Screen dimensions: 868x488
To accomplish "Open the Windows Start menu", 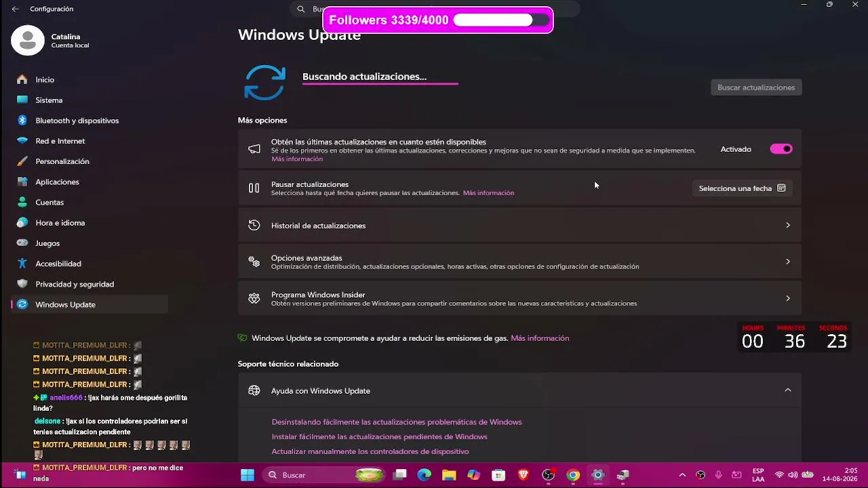I will pyautogui.click(x=248, y=475).
